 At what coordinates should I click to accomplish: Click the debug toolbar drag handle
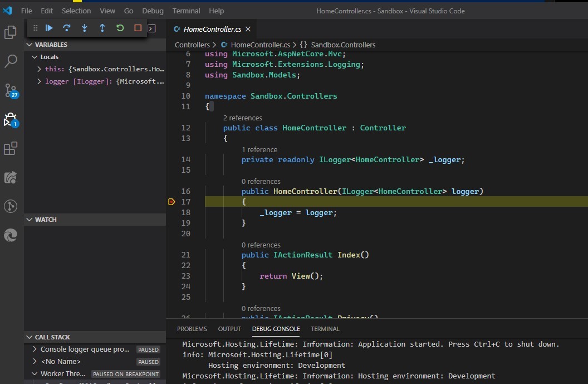pos(35,28)
